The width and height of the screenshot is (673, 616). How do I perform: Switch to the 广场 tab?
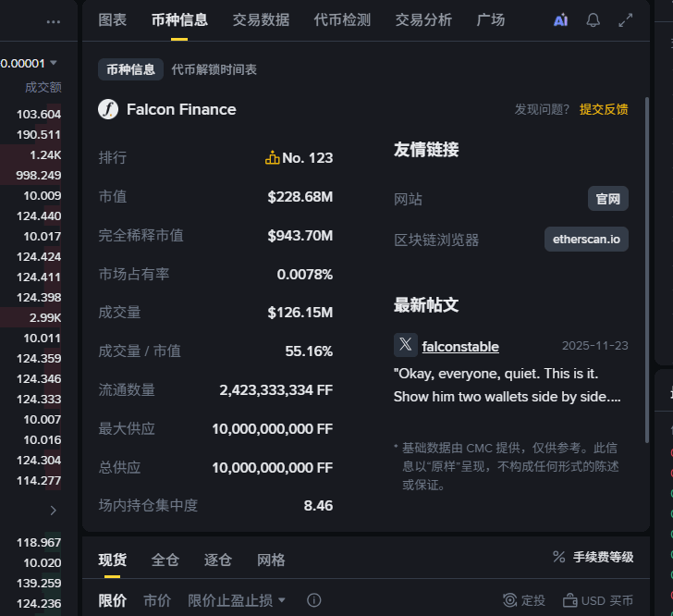click(x=491, y=19)
